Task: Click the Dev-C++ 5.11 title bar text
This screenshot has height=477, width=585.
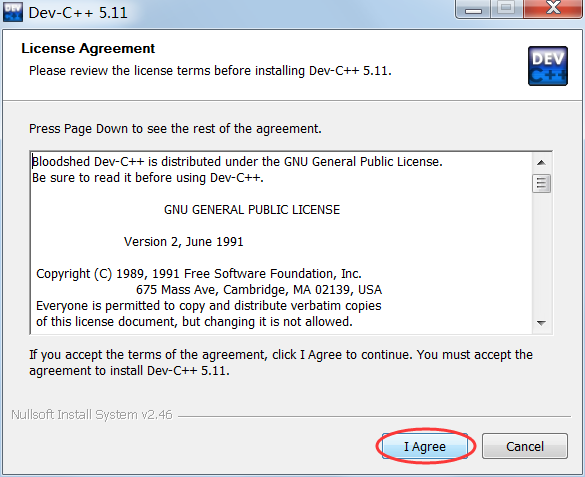Action: 78,13
